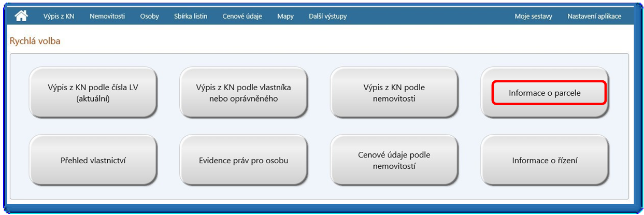Image resolution: width=644 pixels, height=215 pixels.
Task: Select the Osoby menu item
Action: pyautogui.click(x=149, y=16)
